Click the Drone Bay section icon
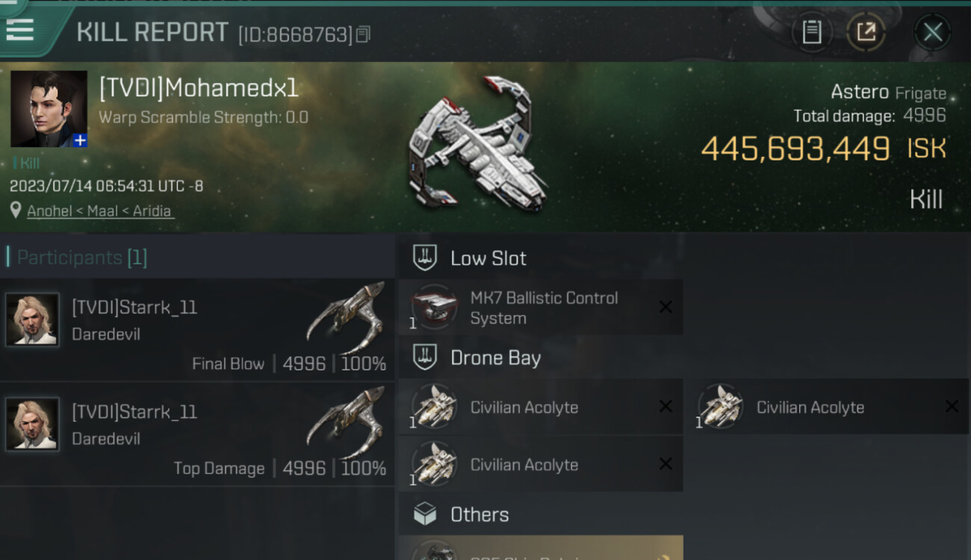971x560 pixels. pos(424,358)
